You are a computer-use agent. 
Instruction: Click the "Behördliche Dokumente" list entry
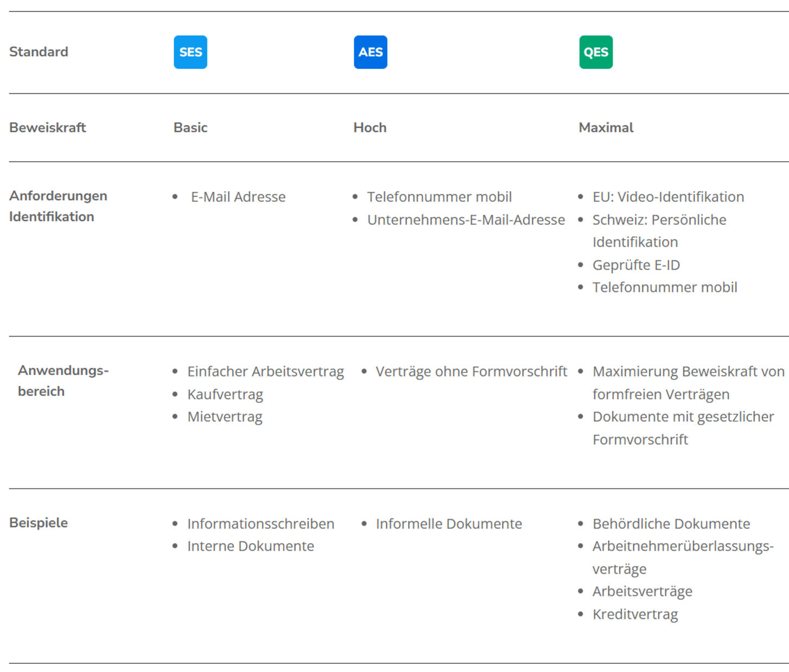(671, 524)
